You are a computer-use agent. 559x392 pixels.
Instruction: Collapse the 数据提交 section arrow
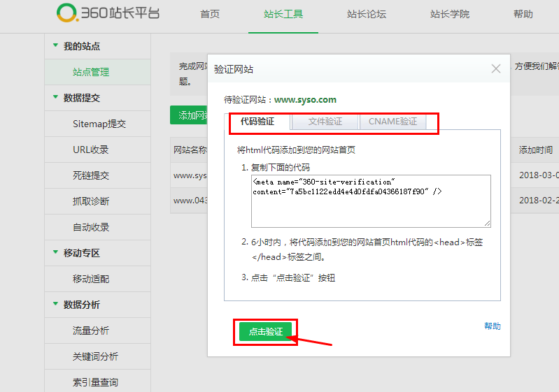click(55, 97)
